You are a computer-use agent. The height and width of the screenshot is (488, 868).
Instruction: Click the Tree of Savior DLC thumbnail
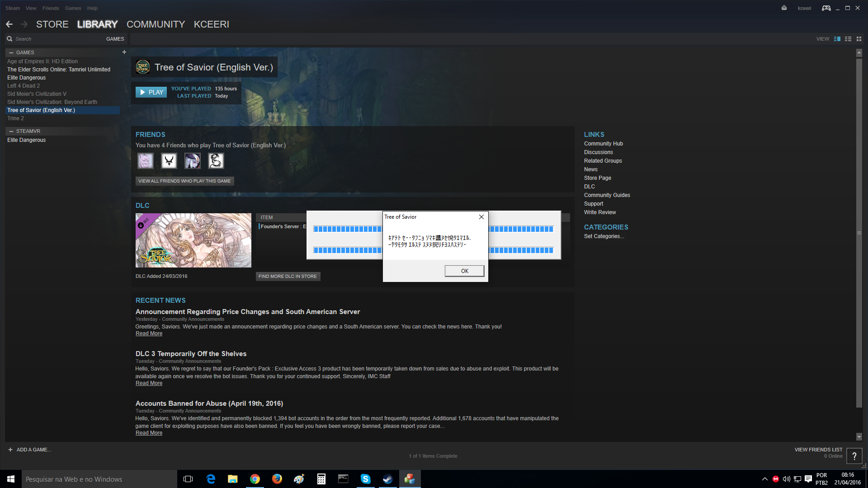click(193, 240)
